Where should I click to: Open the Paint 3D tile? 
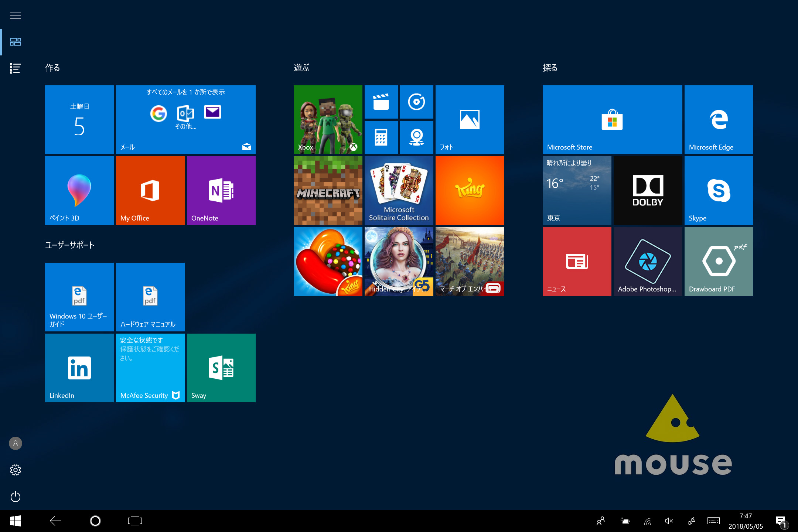click(79, 190)
